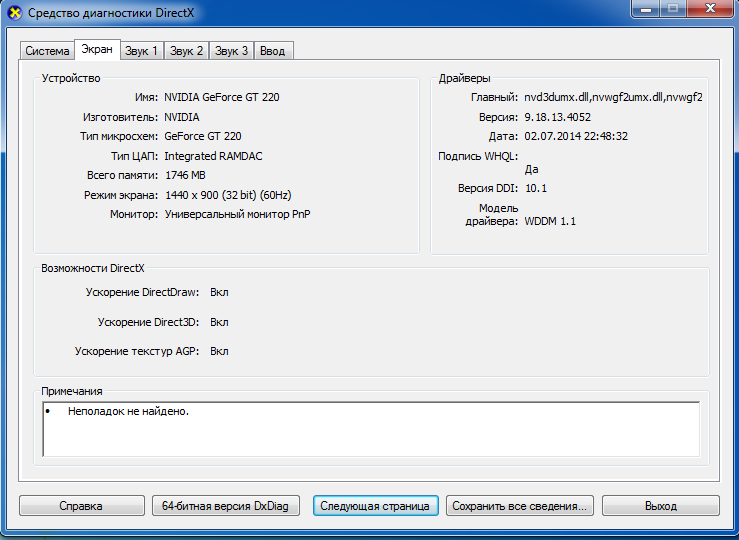Click the Режим экрана label
739x540 pixels.
[121, 195]
